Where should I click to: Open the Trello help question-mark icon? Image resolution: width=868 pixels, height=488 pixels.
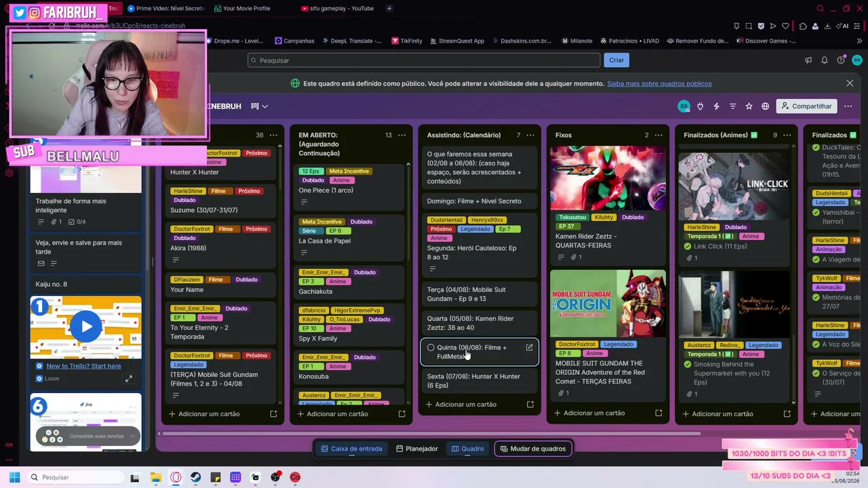point(841,60)
